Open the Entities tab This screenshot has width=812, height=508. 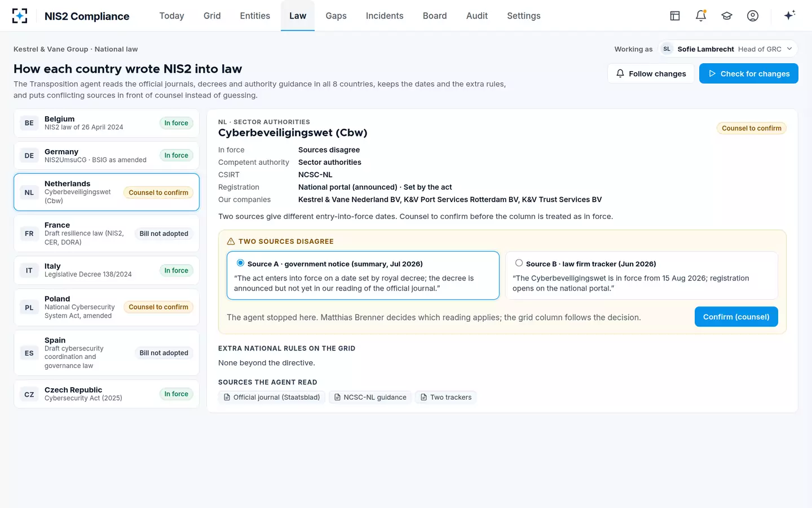255,16
